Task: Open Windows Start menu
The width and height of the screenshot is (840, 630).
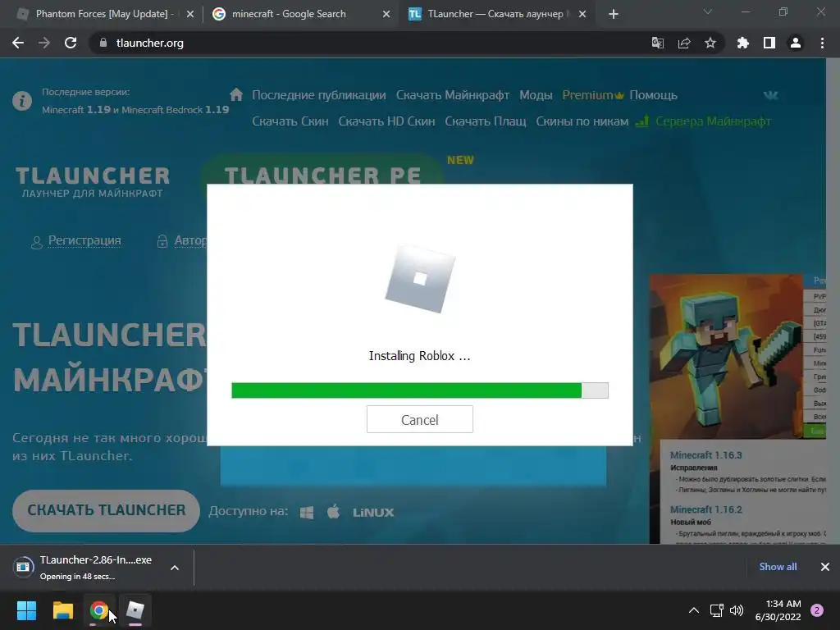Action: 26,609
